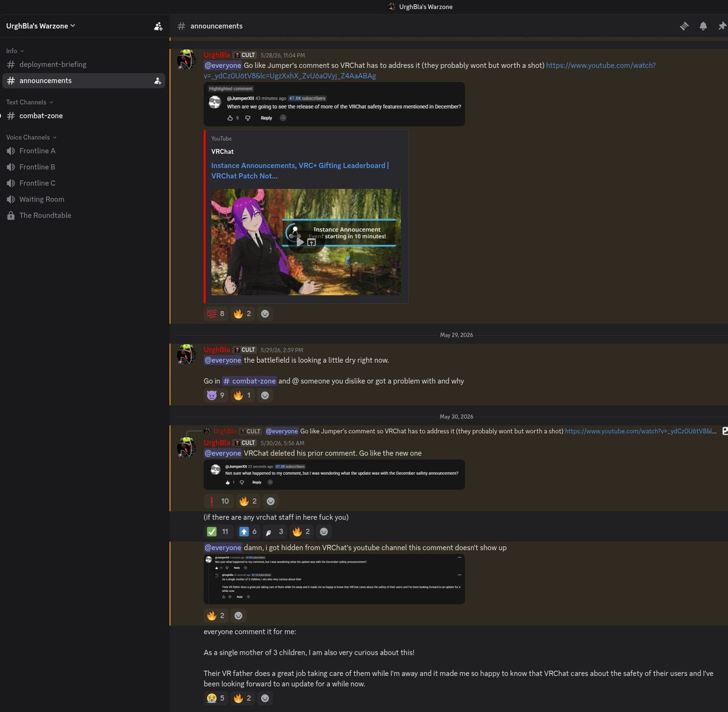Click the CULT server tag on 5/28 message
Screen dimensions: 728x712
(245, 55)
